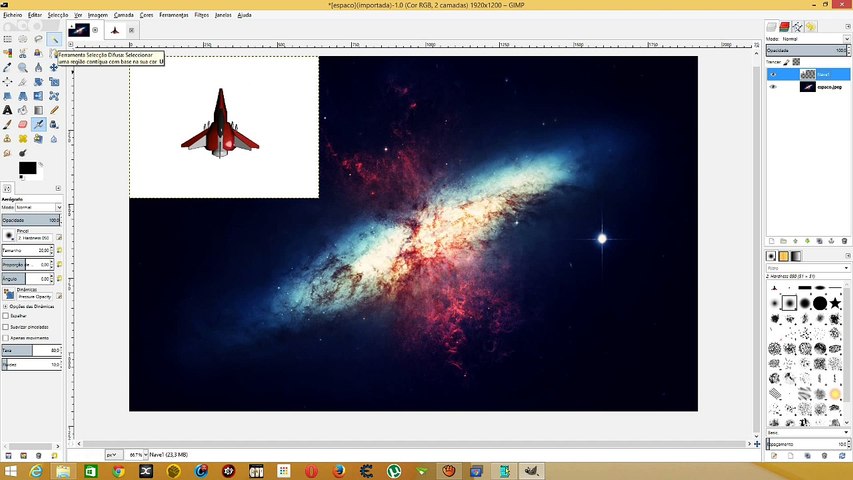The width and height of the screenshot is (853, 480).
Task: Select the Ellipse Select tool
Action: click(23, 39)
